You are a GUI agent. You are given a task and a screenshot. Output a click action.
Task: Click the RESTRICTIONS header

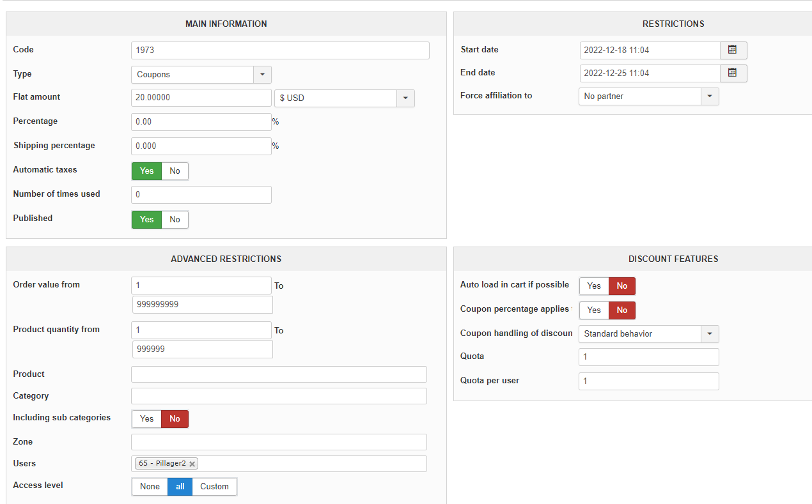(673, 24)
